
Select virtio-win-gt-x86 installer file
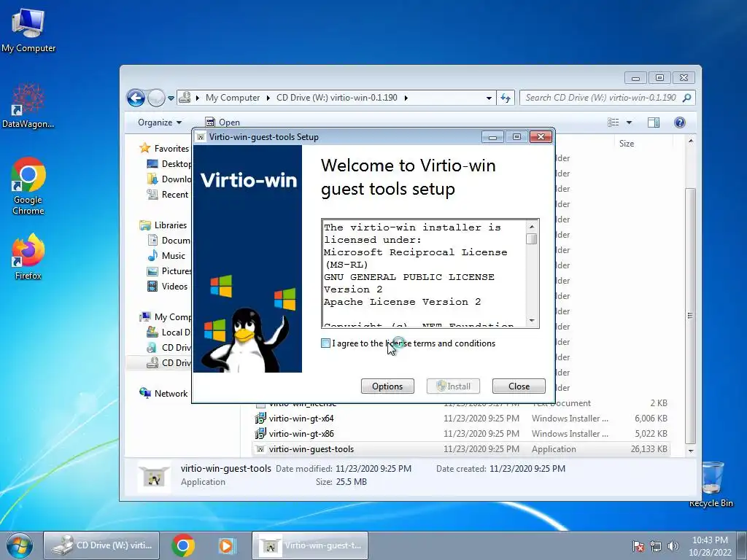pos(301,434)
